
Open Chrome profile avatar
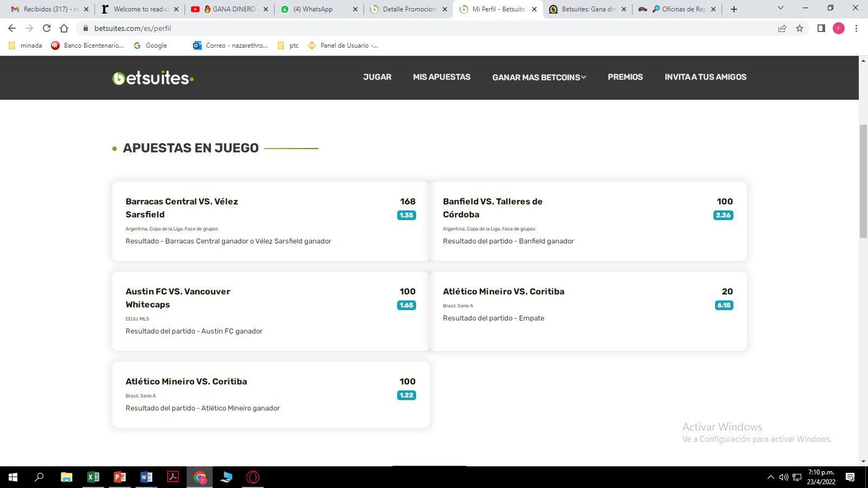pyautogui.click(x=839, y=28)
